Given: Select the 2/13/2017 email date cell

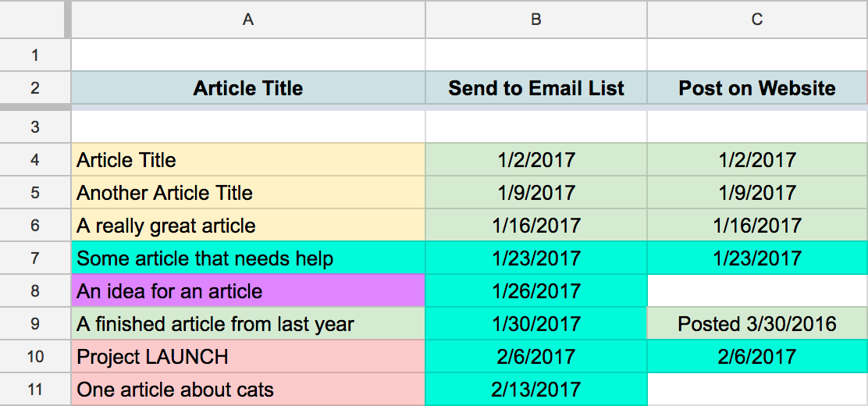Looking at the screenshot, I should point(536,390).
